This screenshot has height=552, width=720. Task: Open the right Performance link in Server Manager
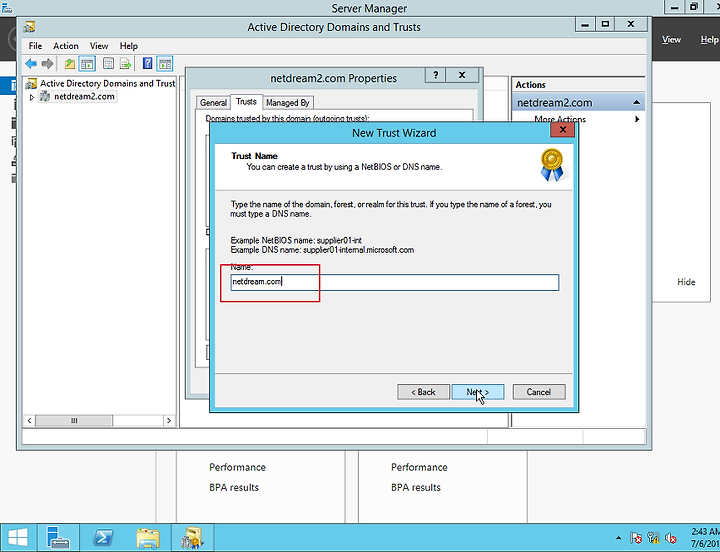419,468
